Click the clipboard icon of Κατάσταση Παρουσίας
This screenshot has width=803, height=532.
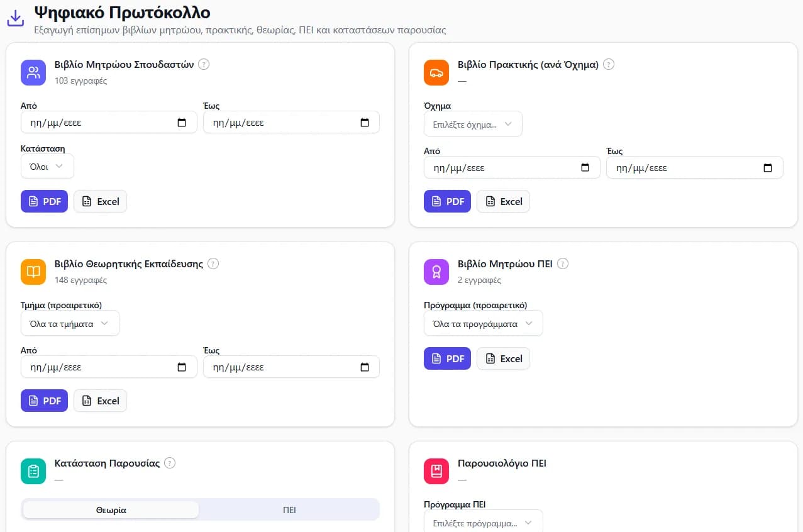pos(33,471)
